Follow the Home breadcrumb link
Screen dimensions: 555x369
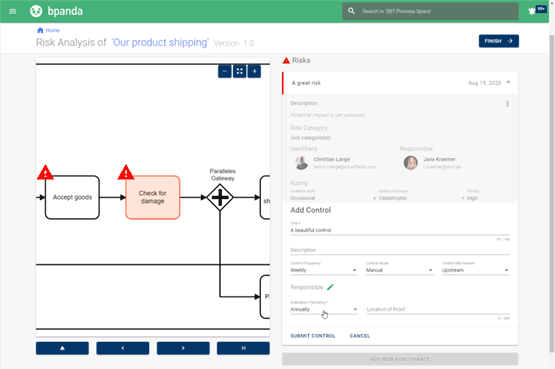click(x=52, y=30)
